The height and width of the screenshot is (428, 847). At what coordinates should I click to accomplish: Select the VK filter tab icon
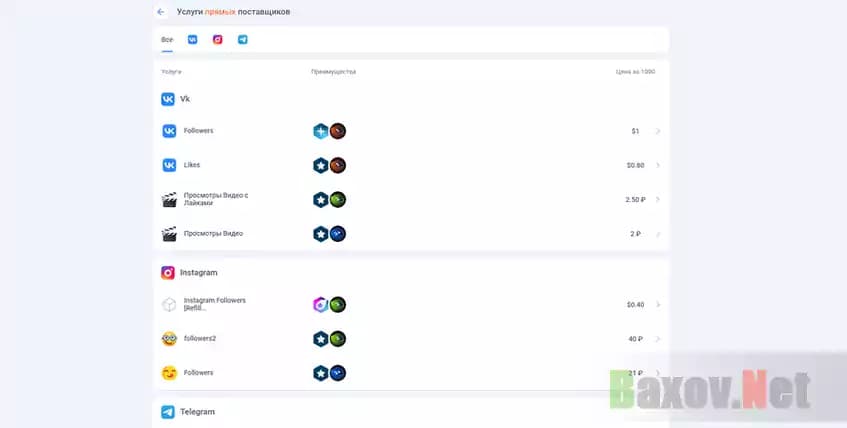tap(192, 40)
